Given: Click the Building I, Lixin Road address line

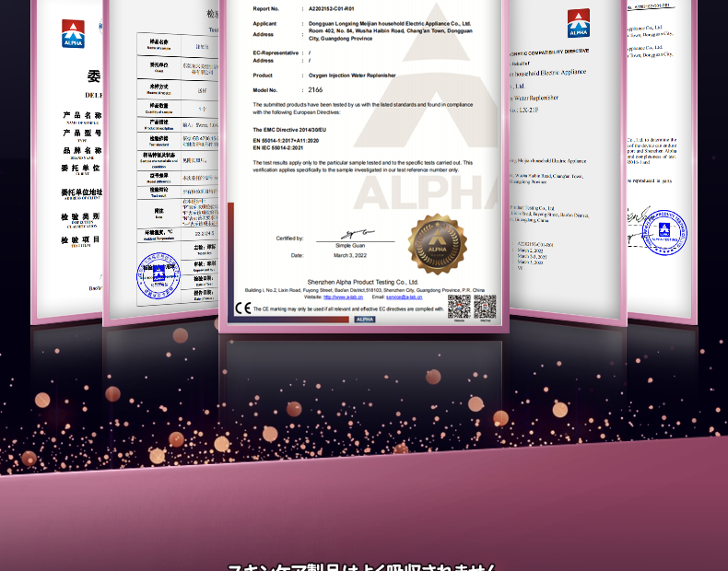Looking at the screenshot, I should (x=365, y=290).
